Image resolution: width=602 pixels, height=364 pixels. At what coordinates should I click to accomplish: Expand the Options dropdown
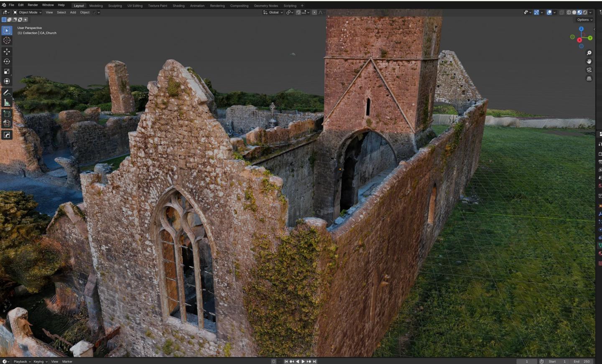584,20
